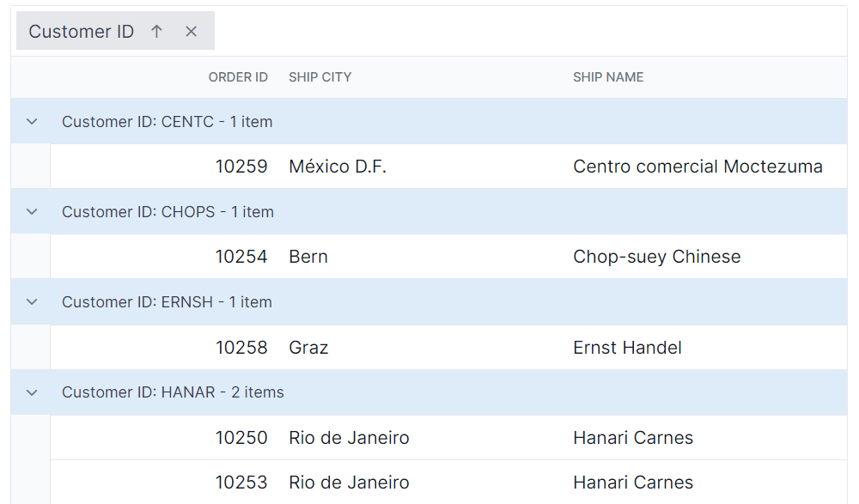This screenshot has height=504, width=859.
Task: Sort by the SHIP NAME column header
Action: click(607, 76)
